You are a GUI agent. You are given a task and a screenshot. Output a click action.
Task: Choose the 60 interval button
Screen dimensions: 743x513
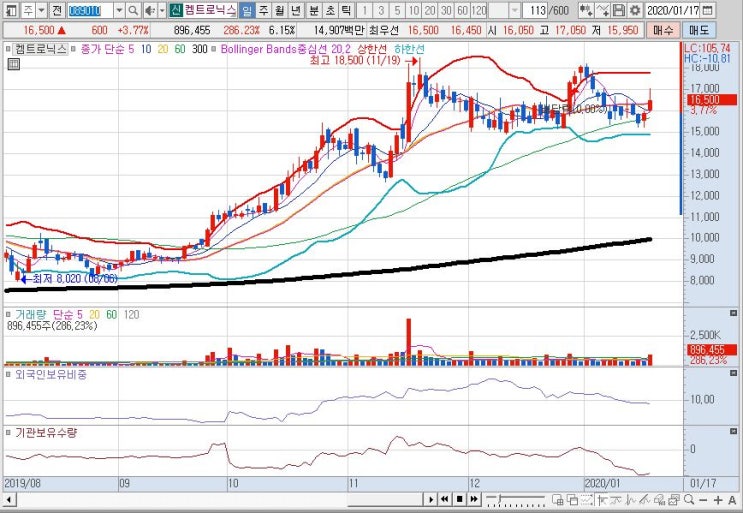462,10
